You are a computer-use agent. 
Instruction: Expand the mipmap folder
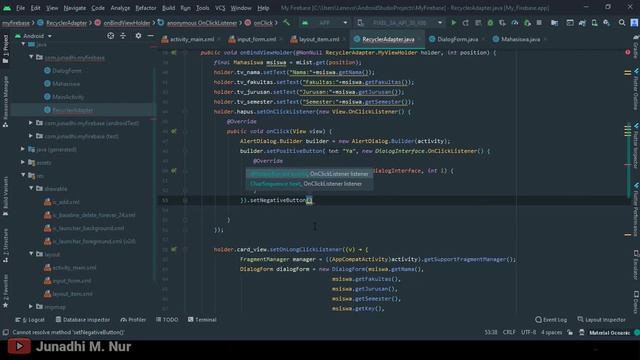[31, 307]
